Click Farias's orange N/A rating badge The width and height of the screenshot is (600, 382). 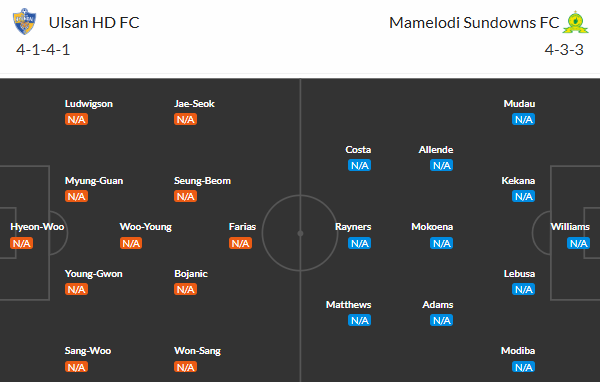pos(240,243)
